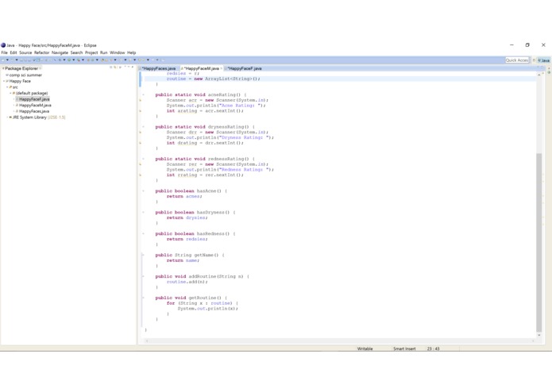
Task: Click the Writable status bar entry
Action: [x=365, y=349]
